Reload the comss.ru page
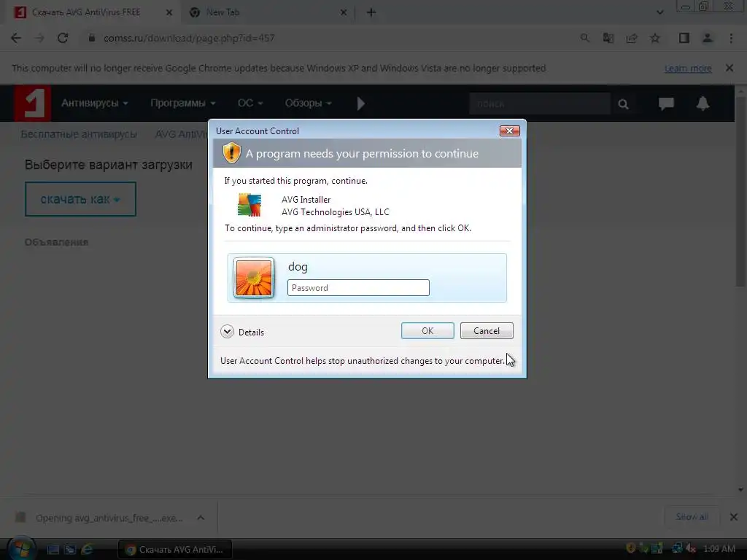 click(63, 38)
